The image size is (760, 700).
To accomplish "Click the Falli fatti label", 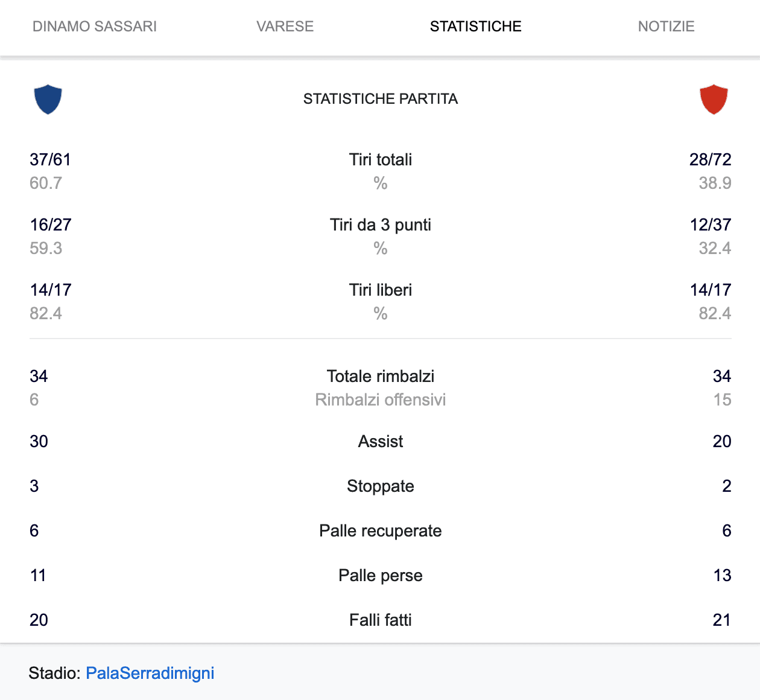I will pos(380,620).
